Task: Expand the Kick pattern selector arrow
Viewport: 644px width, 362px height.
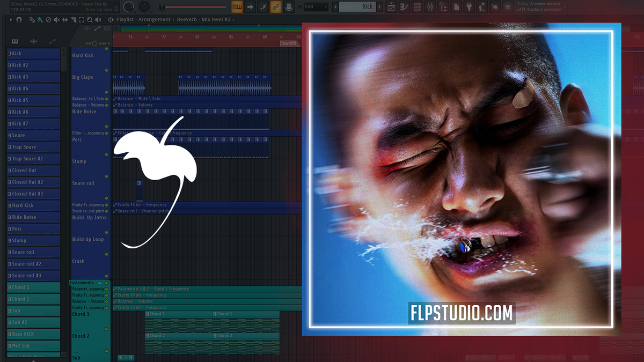Action: (335, 6)
